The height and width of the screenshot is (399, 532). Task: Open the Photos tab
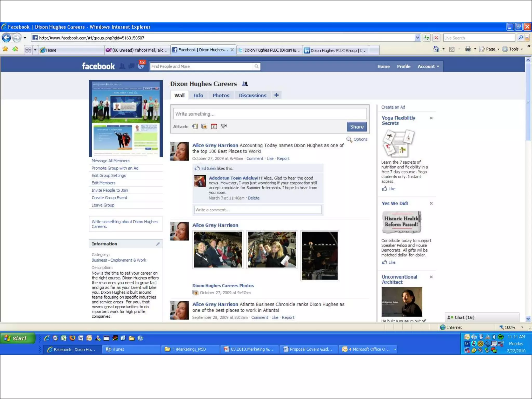point(221,95)
